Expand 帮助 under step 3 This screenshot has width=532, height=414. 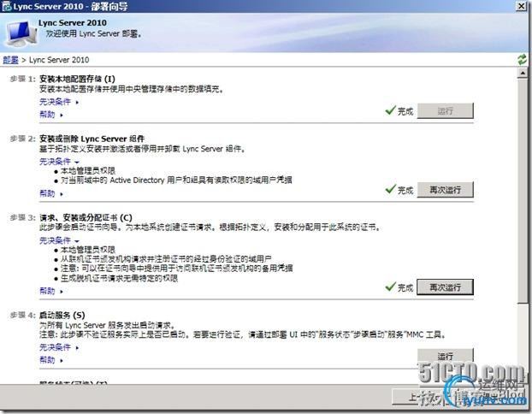pyautogui.click(x=51, y=291)
